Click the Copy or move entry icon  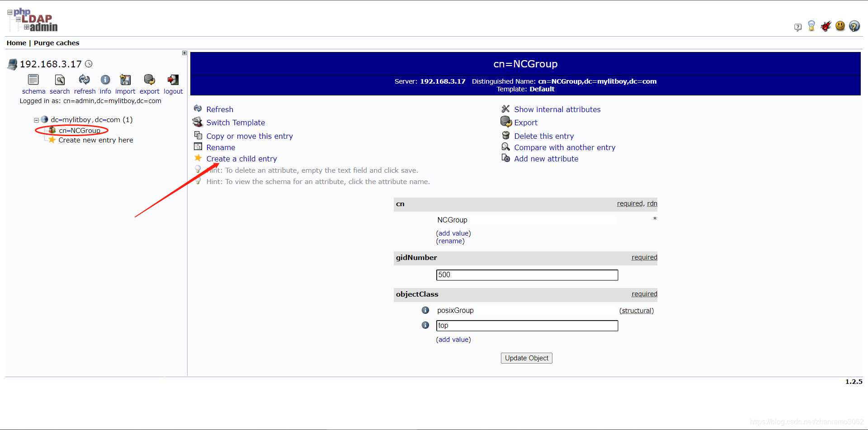(198, 135)
